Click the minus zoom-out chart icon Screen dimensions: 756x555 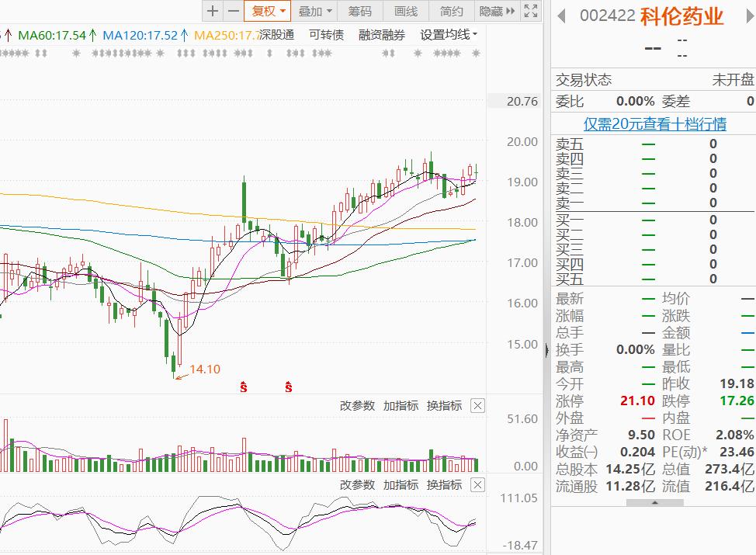[x=233, y=11]
